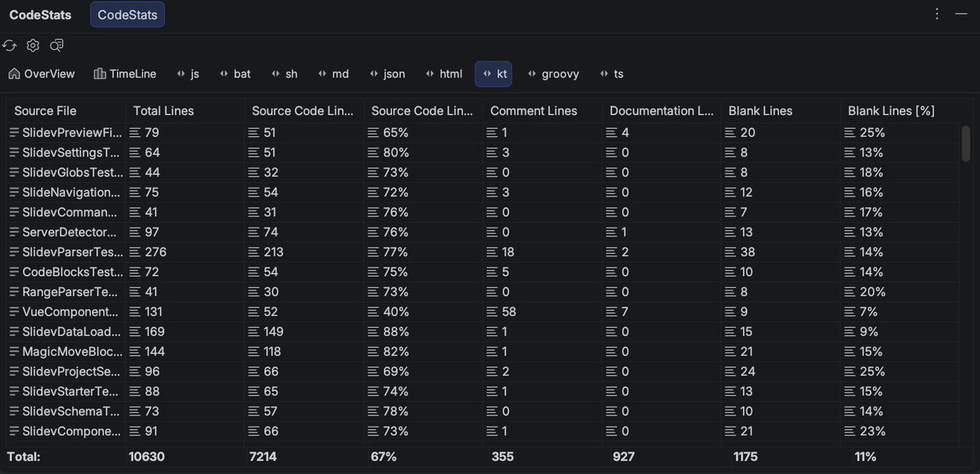This screenshot has height=474, width=980.
Task: Click source code lines value 213
Action: [274, 252]
